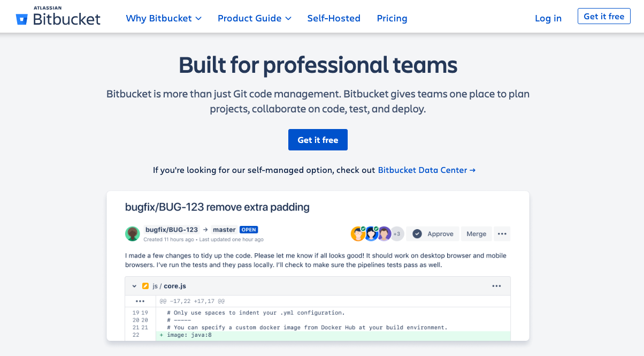Viewport: 644px width, 356px height.
Task: Collapse the js/core.js diff section
Action: point(134,286)
